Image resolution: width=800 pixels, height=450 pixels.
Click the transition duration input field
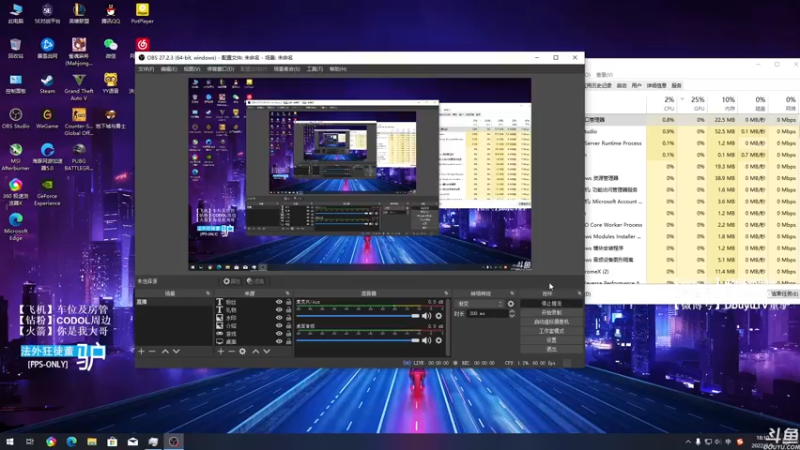(x=487, y=314)
